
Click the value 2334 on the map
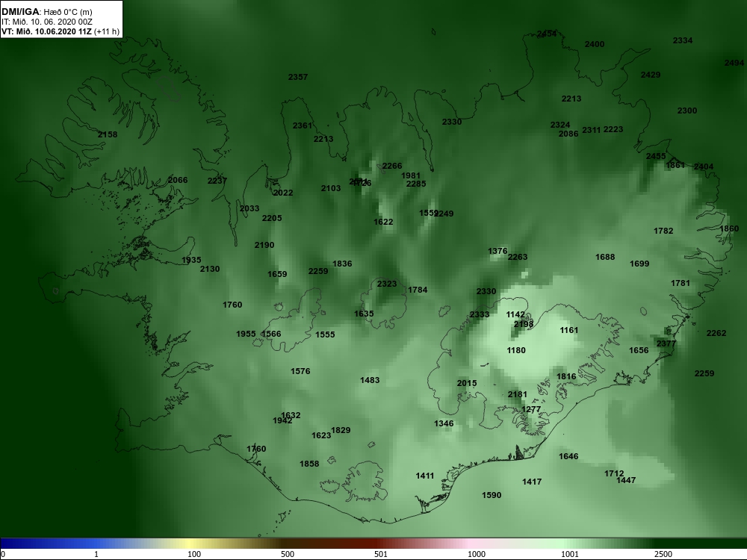pyautogui.click(x=683, y=40)
